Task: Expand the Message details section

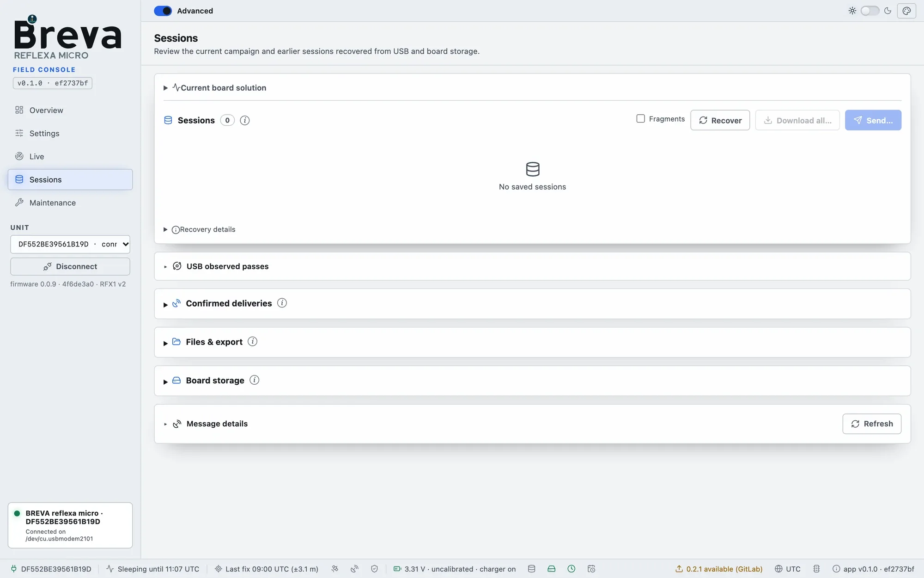Action: click(x=206, y=424)
